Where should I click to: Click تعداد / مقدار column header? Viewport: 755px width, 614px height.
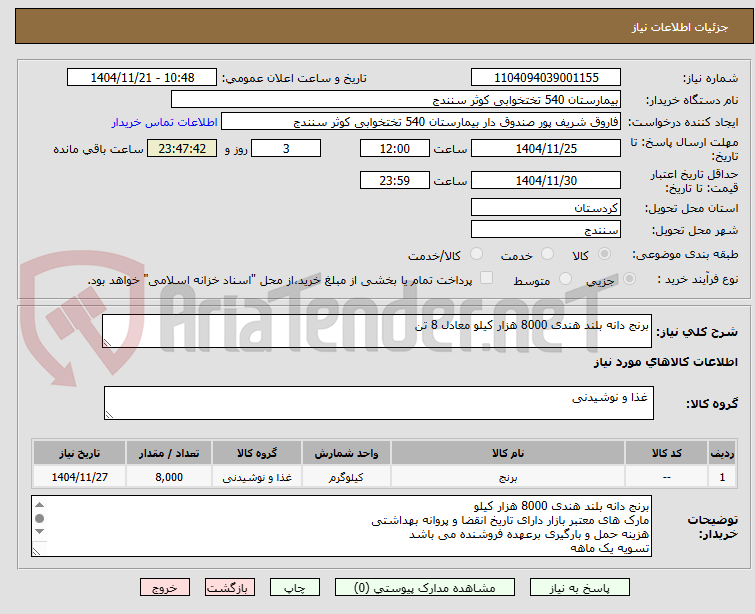169,453
